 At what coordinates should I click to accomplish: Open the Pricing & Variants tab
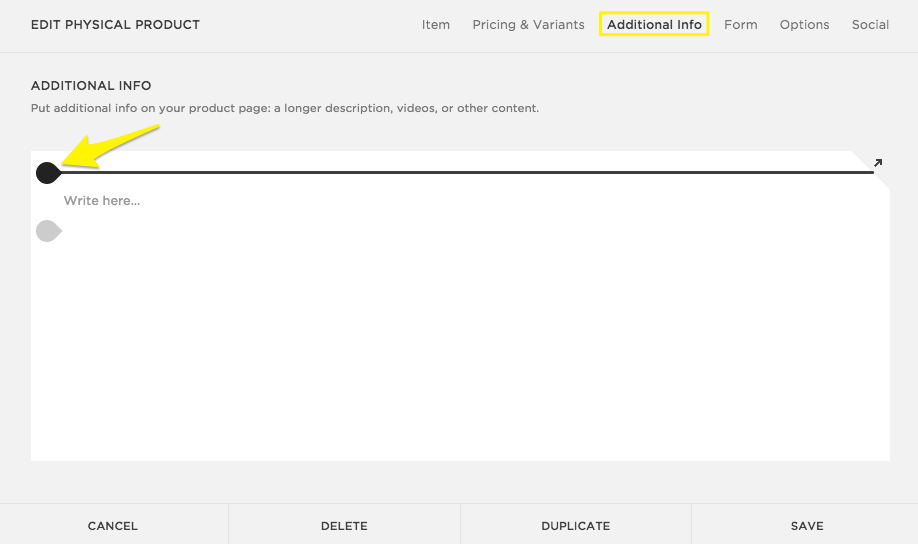click(x=528, y=25)
